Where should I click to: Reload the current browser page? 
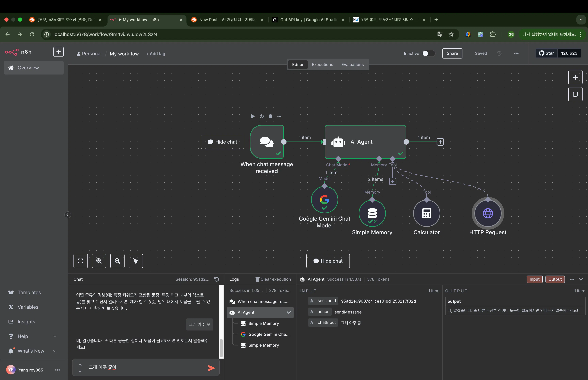point(32,34)
